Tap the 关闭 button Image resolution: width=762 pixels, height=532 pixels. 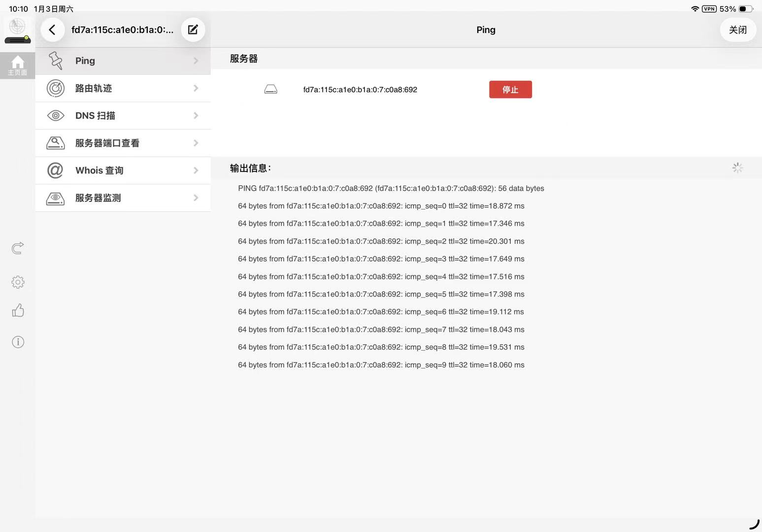[737, 30]
